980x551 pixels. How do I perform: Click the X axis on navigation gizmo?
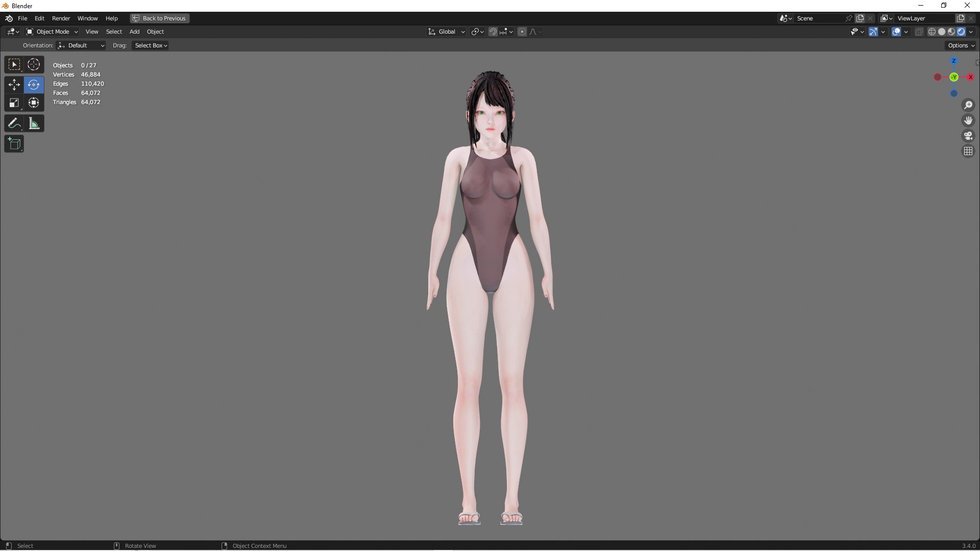pos(970,77)
